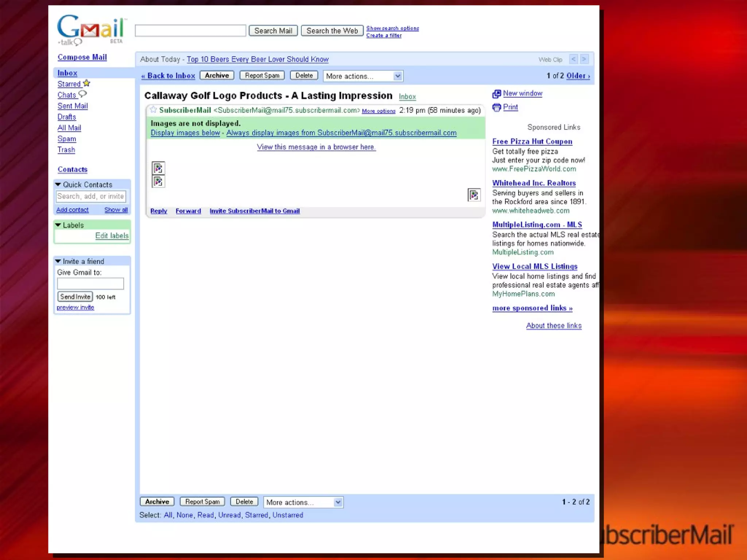Open the top More actions dropdown
This screenshot has height=560, width=747.
pyautogui.click(x=363, y=76)
